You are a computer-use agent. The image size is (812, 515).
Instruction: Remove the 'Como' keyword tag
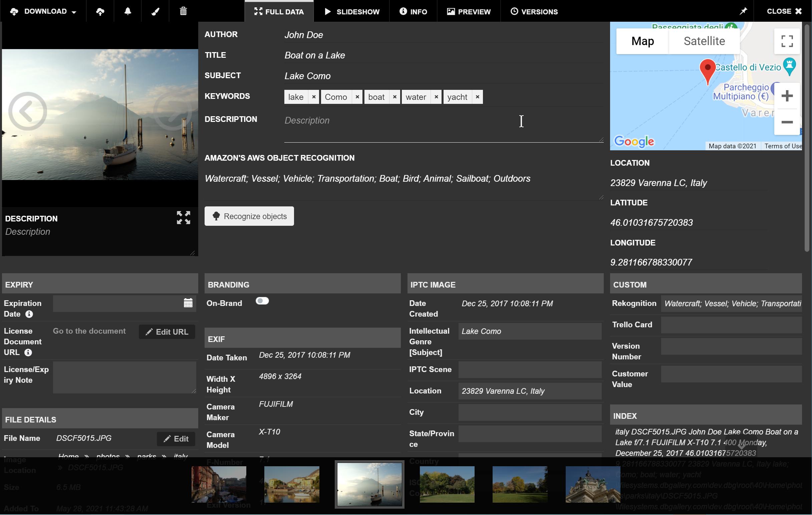click(357, 97)
